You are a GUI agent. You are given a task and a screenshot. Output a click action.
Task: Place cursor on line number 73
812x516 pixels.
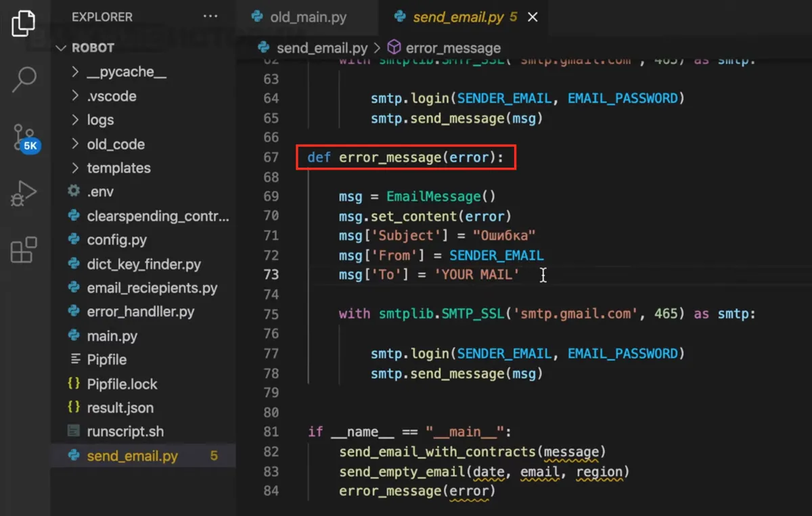point(271,275)
